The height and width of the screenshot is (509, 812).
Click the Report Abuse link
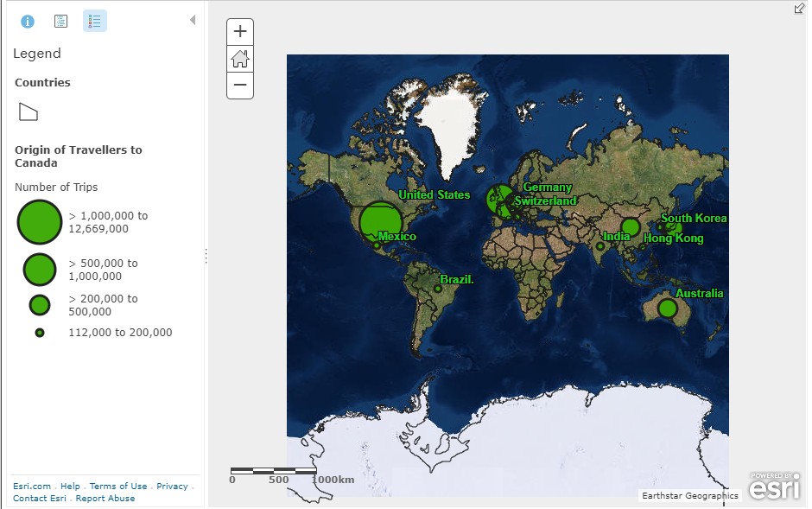(x=105, y=498)
